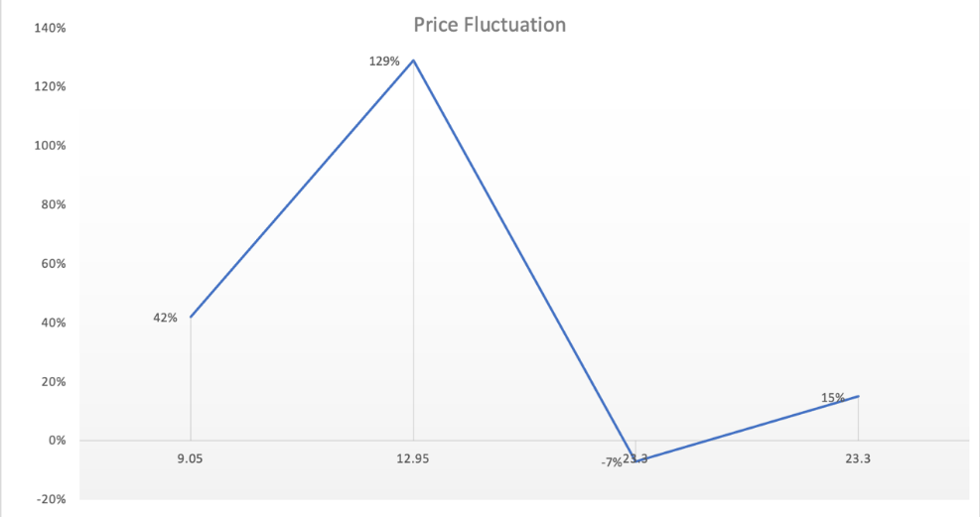The height and width of the screenshot is (517, 980).
Task: Click the 100% vertical axis label
Action: [x=50, y=146]
